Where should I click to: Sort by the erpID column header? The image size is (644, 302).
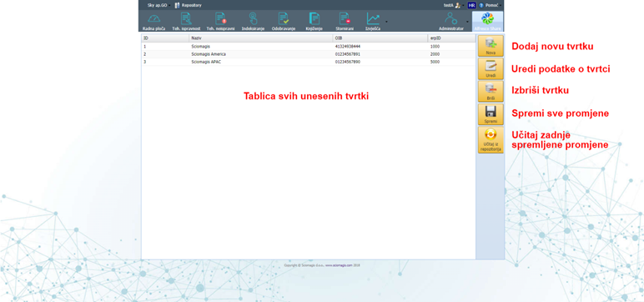[451, 38]
